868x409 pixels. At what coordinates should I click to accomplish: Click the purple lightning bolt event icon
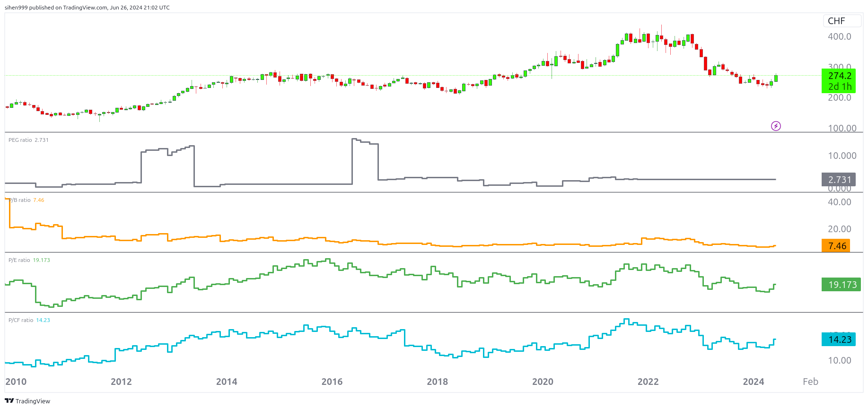tap(776, 126)
